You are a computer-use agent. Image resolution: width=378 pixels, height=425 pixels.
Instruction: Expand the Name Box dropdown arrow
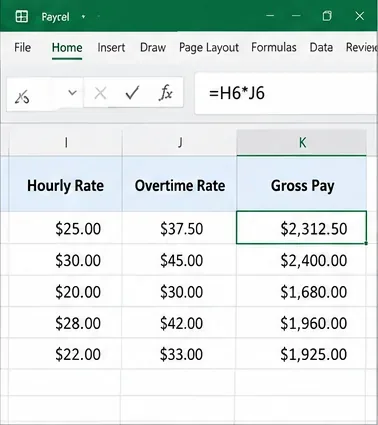[72, 93]
